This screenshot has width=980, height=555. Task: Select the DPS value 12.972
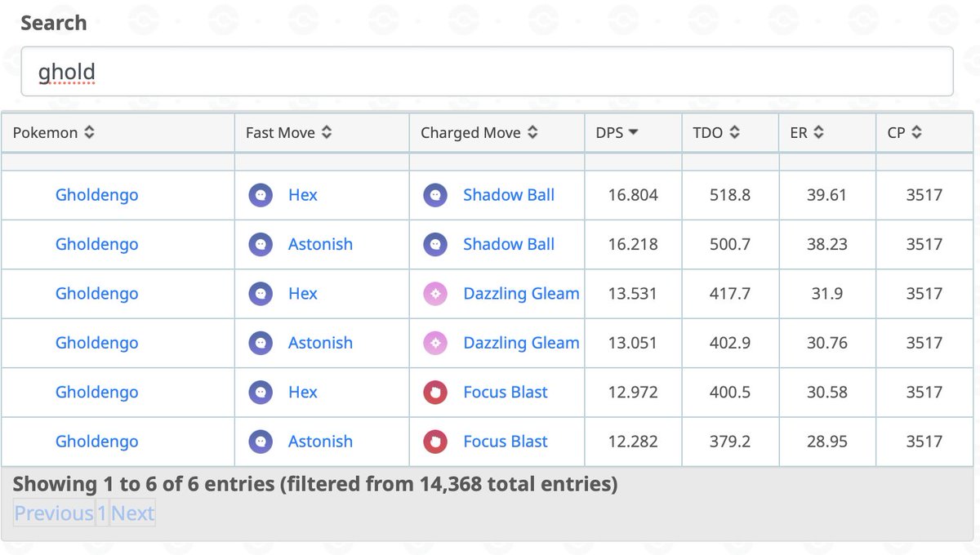click(633, 393)
